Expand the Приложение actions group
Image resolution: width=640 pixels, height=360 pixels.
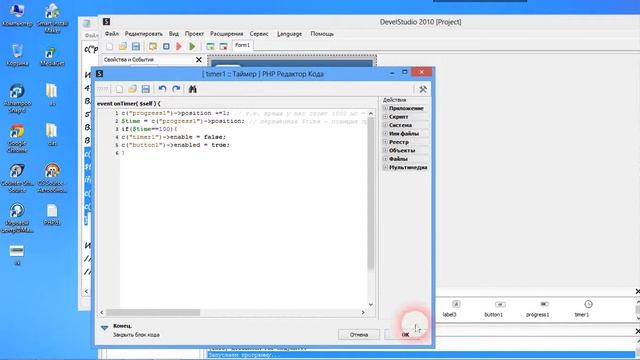[x=385, y=109]
